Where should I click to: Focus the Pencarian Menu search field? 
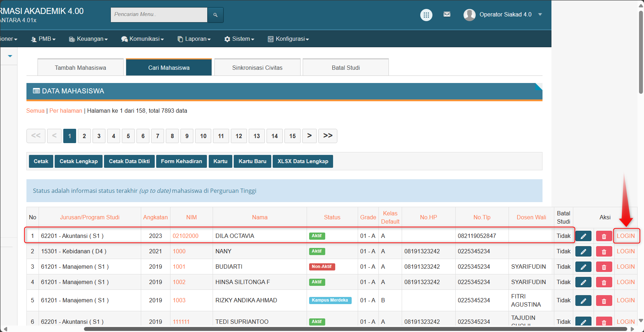159,15
